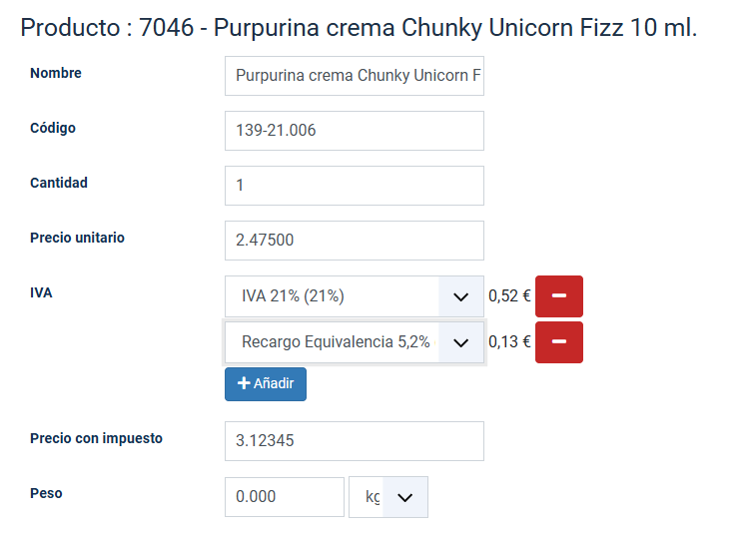Click the 0,52 € tax amount
The image size is (756, 534).
click(x=509, y=295)
